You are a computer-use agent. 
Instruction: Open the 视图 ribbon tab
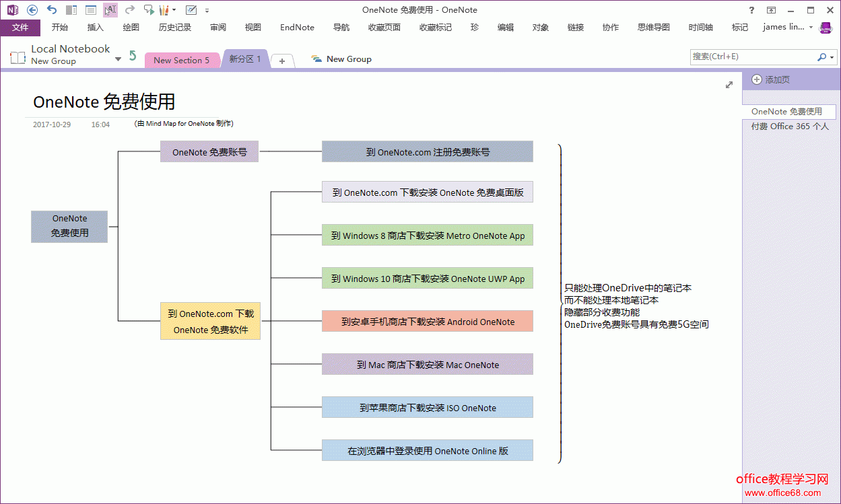click(x=253, y=28)
